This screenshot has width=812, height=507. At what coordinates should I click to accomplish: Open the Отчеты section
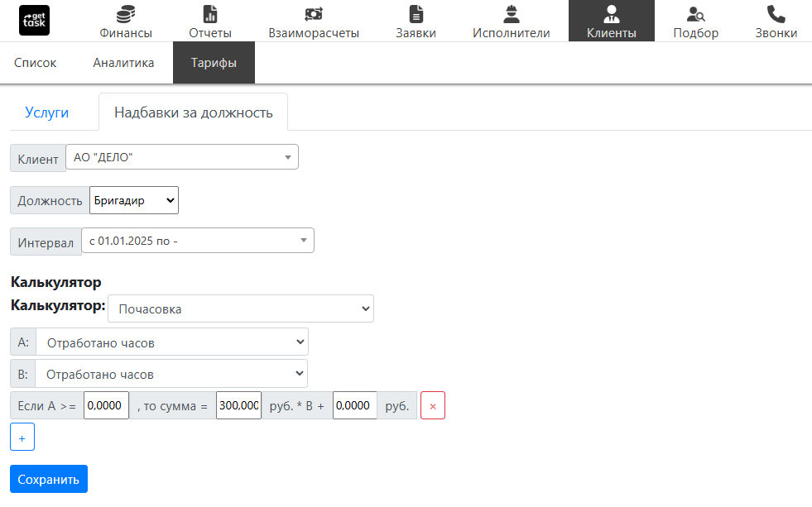click(x=209, y=22)
